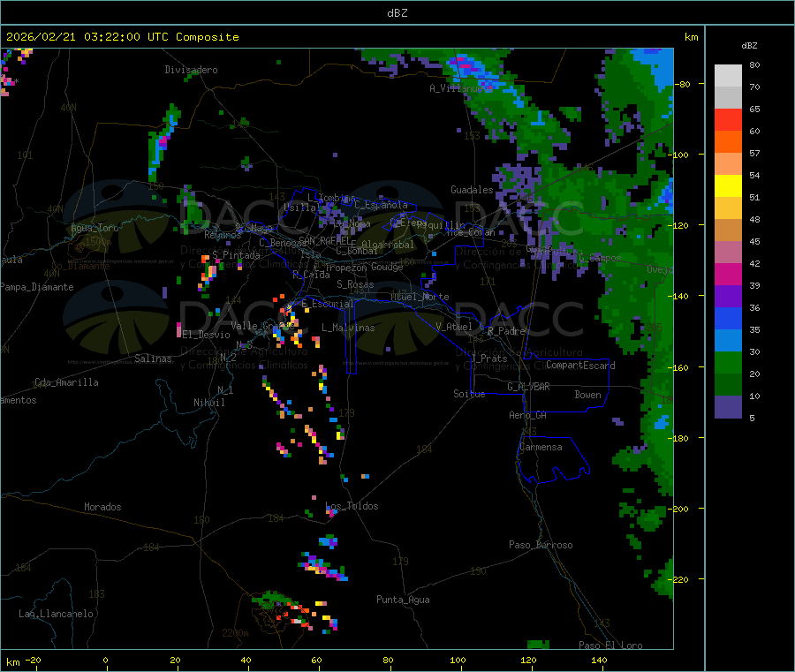Click the -80 km tick on right axis
Viewport: 795px width, 672px height.
[x=683, y=84]
